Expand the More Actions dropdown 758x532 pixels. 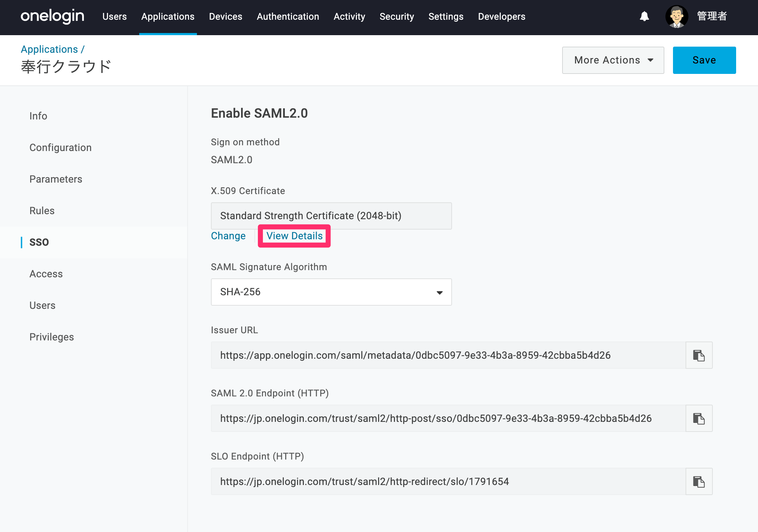613,60
